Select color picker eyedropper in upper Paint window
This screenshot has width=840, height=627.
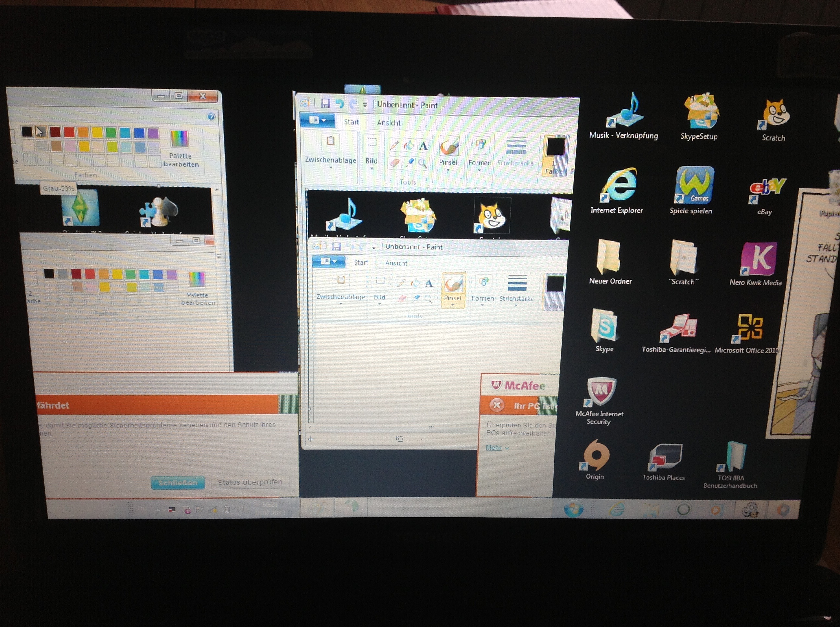tap(409, 163)
